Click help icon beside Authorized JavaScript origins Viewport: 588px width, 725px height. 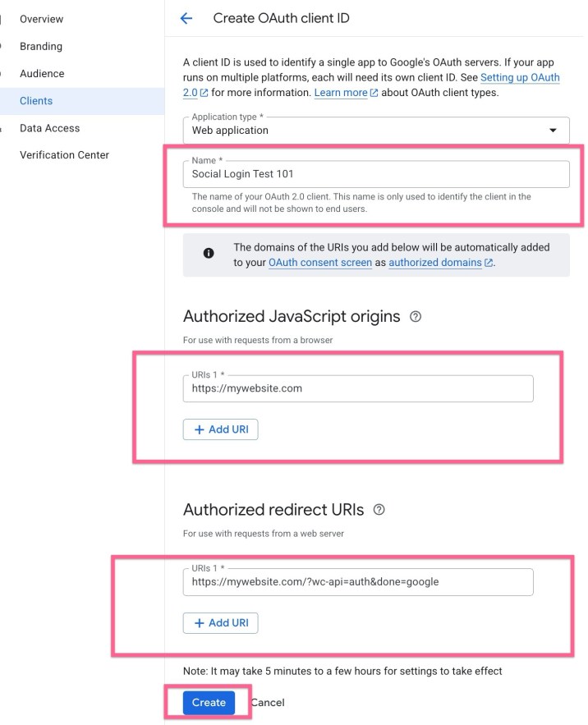pyautogui.click(x=416, y=316)
